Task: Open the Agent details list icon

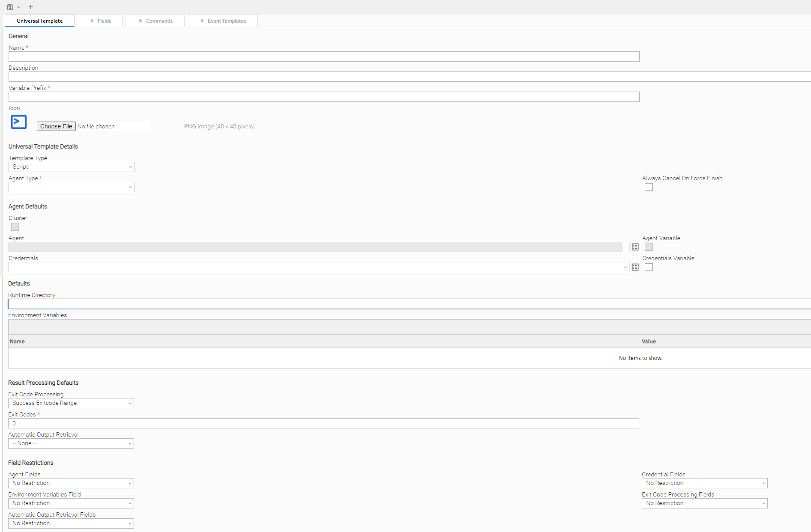Action: [x=635, y=247]
